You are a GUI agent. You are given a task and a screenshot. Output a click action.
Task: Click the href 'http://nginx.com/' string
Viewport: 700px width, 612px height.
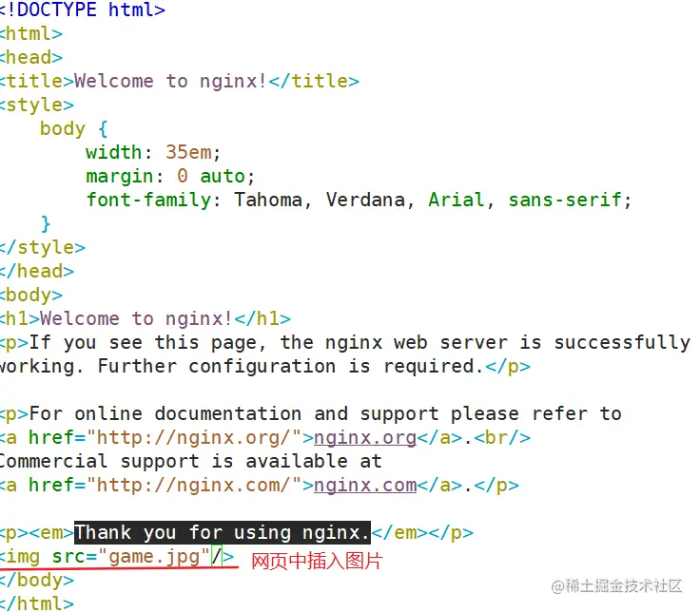pos(194,486)
